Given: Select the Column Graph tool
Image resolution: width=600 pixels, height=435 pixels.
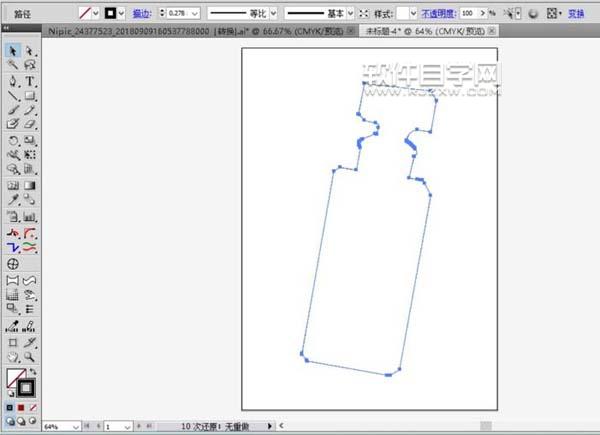Looking at the screenshot, I should pyautogui.click(x=29, y=217).
